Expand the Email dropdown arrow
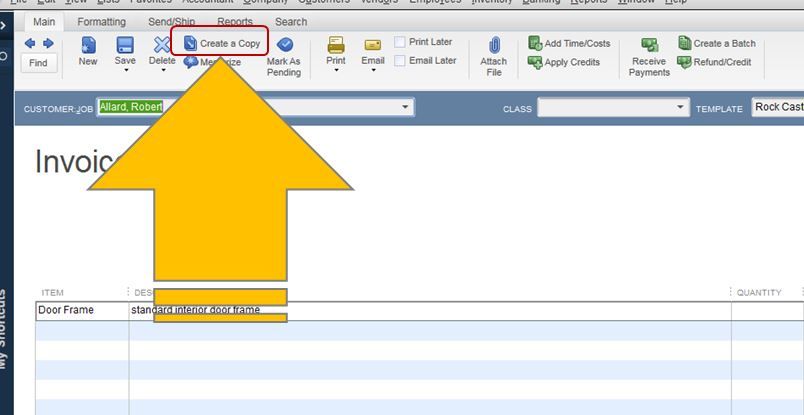 373,70
